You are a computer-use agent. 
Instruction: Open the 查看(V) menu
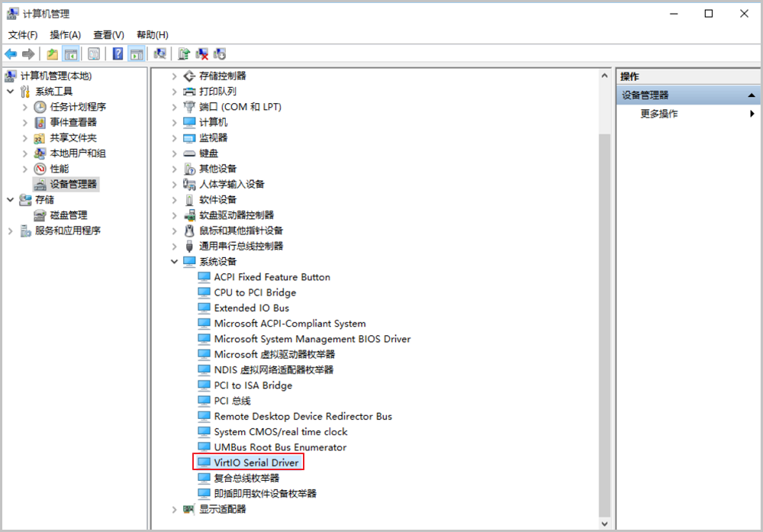tap(108, 35)
